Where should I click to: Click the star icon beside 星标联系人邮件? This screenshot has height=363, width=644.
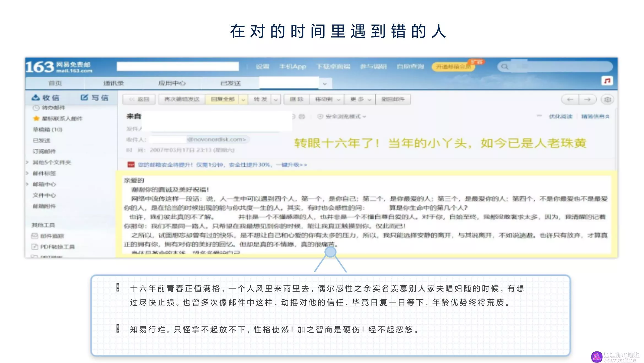tap(36, 118)
